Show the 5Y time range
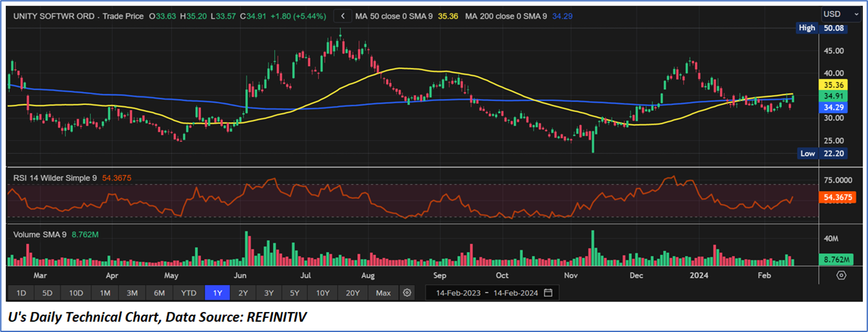Screen dimensions: 868x332 click(x=294, y=293)
